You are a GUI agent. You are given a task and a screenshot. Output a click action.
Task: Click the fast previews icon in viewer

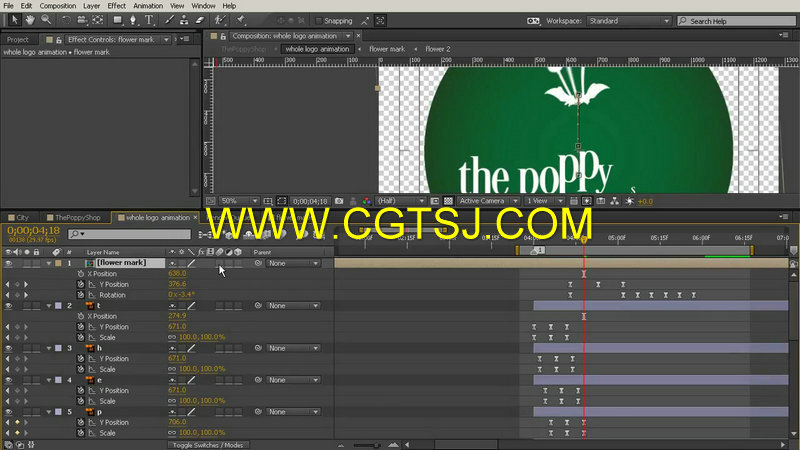587,201
